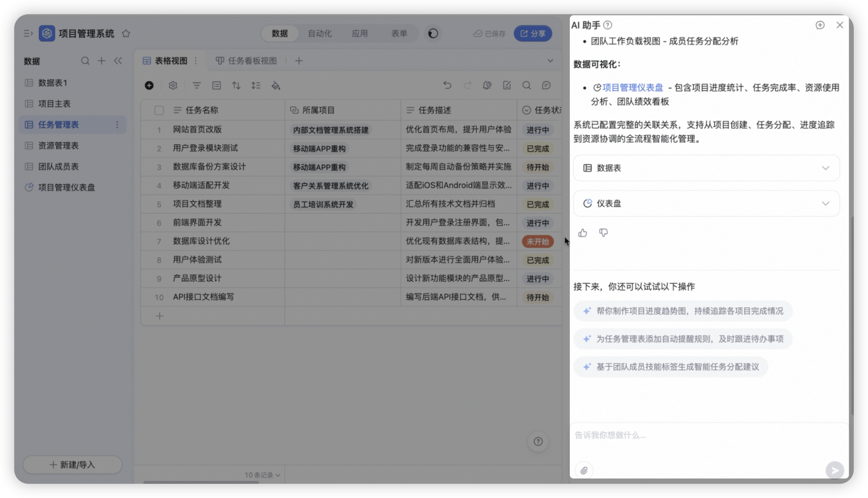Click the 新建/导入 button
This screenshot has height=498, width=868.
(72, 465)
